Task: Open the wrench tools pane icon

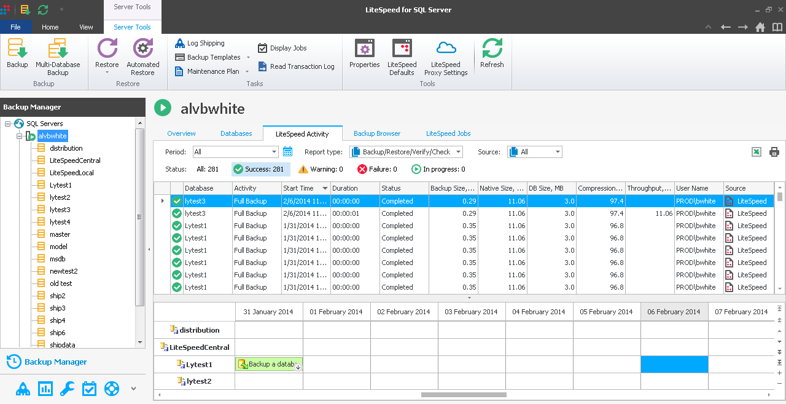Action: [x=67, y=388]
